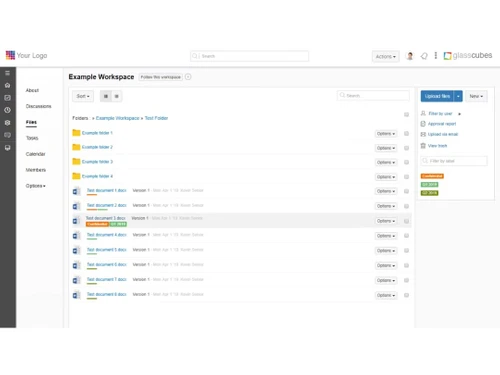Click Word icon of Test document 1
Image resolution: width=500 pixels, height=375 pixels.
tap(76, 191)
